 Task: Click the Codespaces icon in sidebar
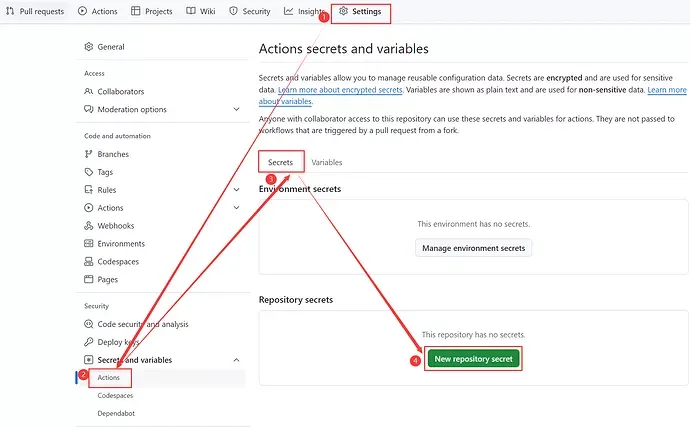89,262
